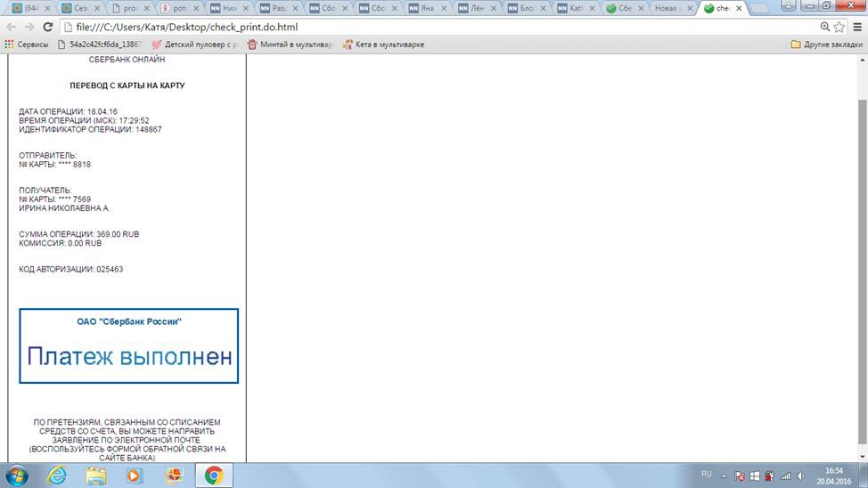This screenshot has width=868, height=488.
Task: Open the Chrome hamburger menu
Action: [x=857, y=27]
